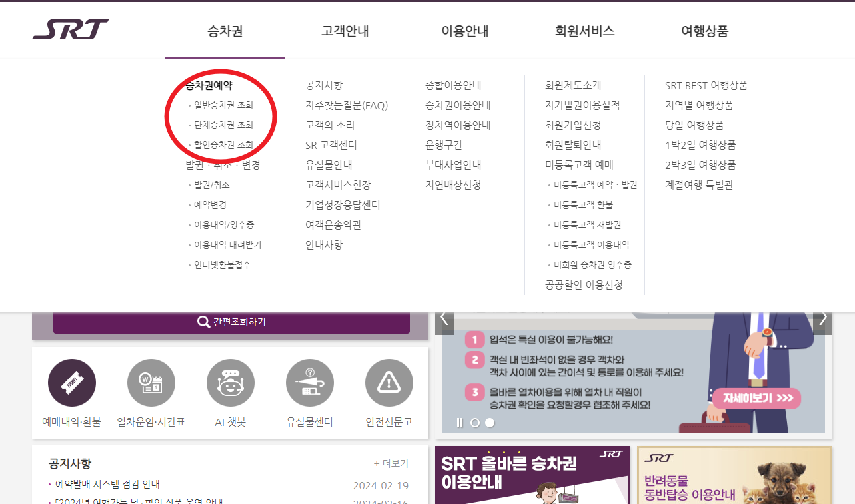
Task: Open 1박2일 여행상품 link
Action: 700,145
